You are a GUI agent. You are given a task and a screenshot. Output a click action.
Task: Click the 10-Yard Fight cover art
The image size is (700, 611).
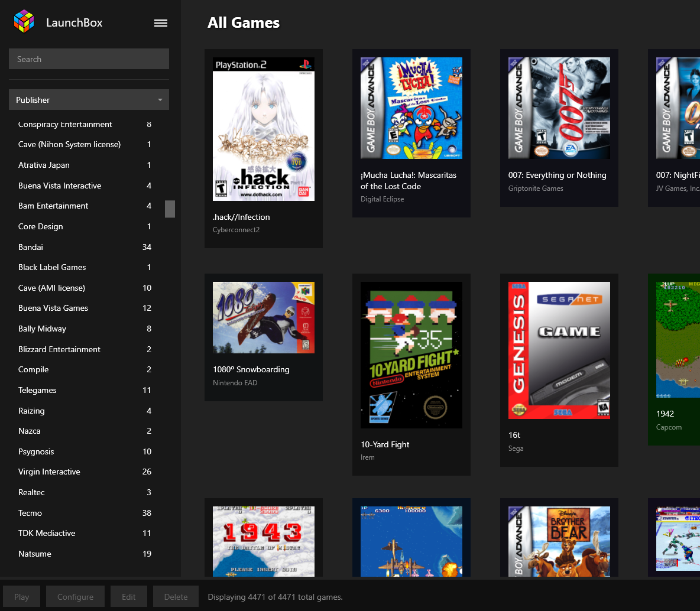[x=411, y=355]
